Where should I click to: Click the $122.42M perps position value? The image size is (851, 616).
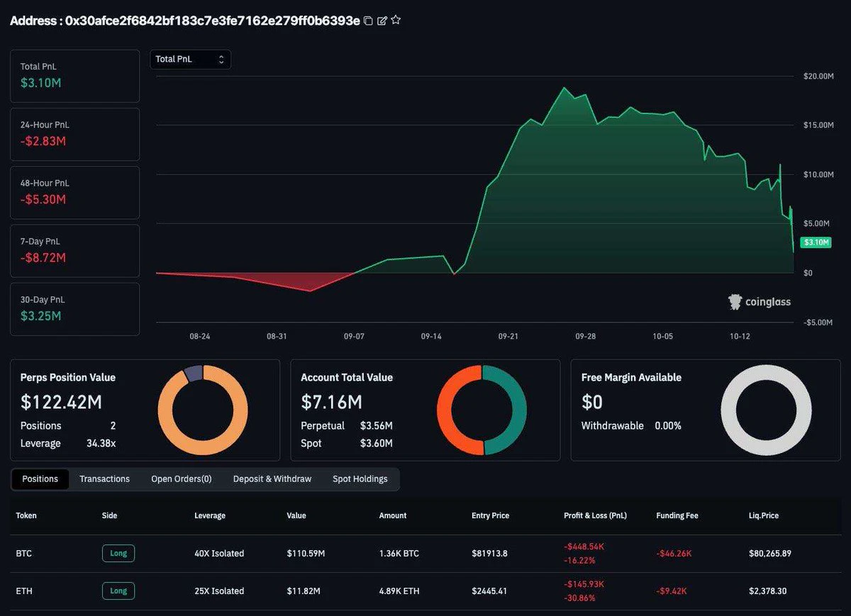click(61, 403)
